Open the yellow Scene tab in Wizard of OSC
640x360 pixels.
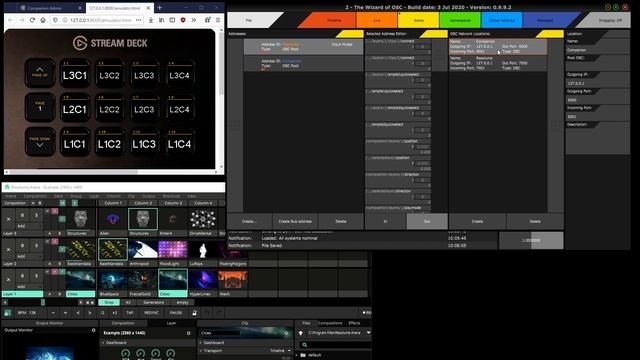[x=419, y=20]
